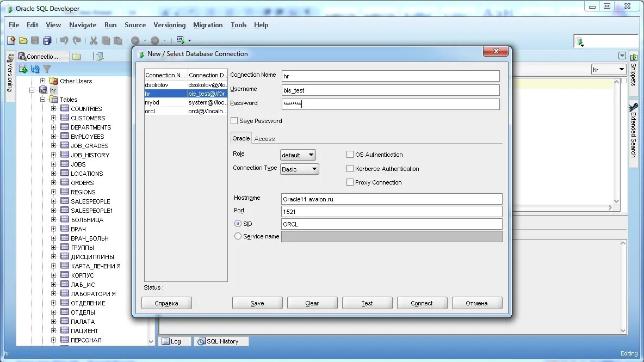Click the Save toolbar icon
This screenshot has width=644, height=362.
(x=35, y=40)
